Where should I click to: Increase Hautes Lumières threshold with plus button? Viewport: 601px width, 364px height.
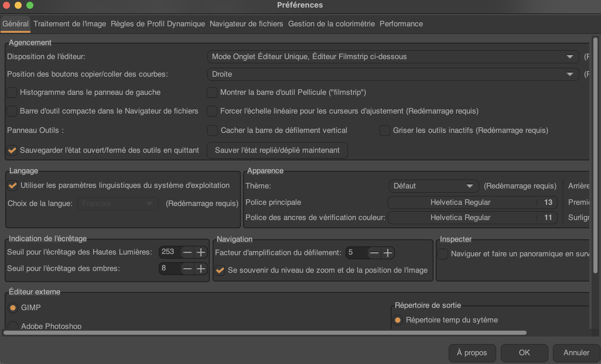tap(201, 252)
